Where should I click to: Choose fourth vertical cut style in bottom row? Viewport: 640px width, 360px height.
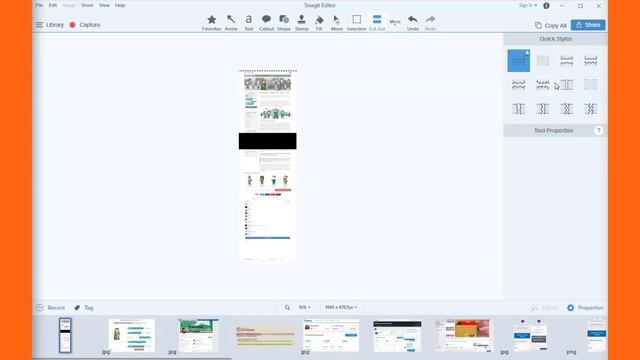591,109
